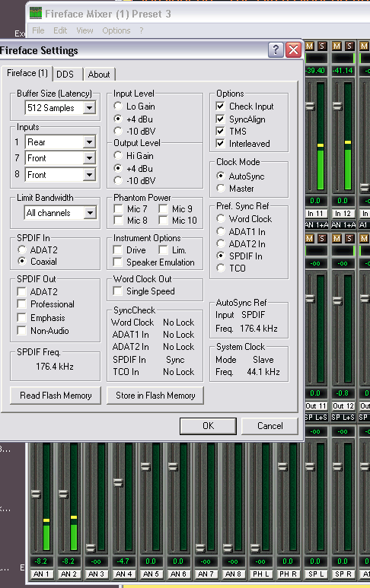This screenshot has height=588, width=370.
Task: Choose ADAT1 In as preferred sync reference
Action: point(221,231)
